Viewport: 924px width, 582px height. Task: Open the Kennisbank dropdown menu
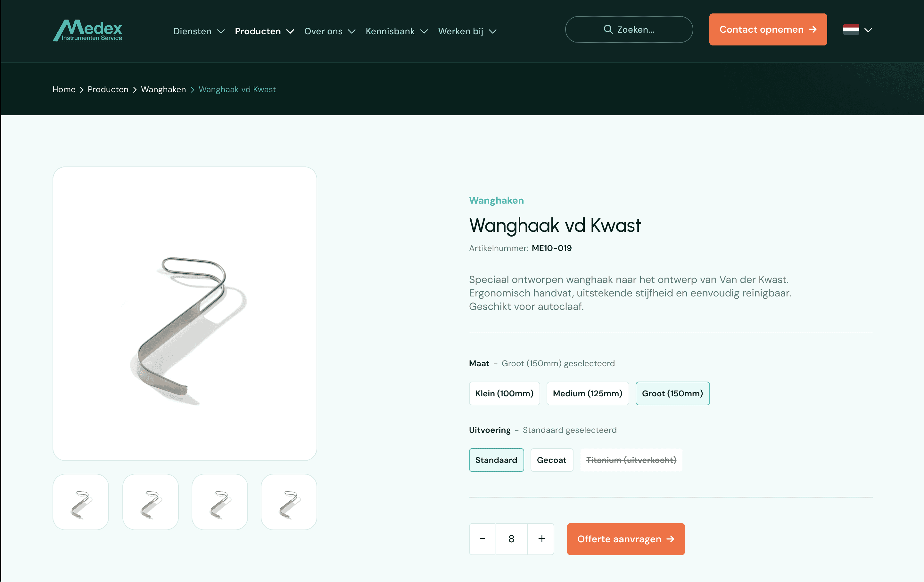(x=396, y=31)
